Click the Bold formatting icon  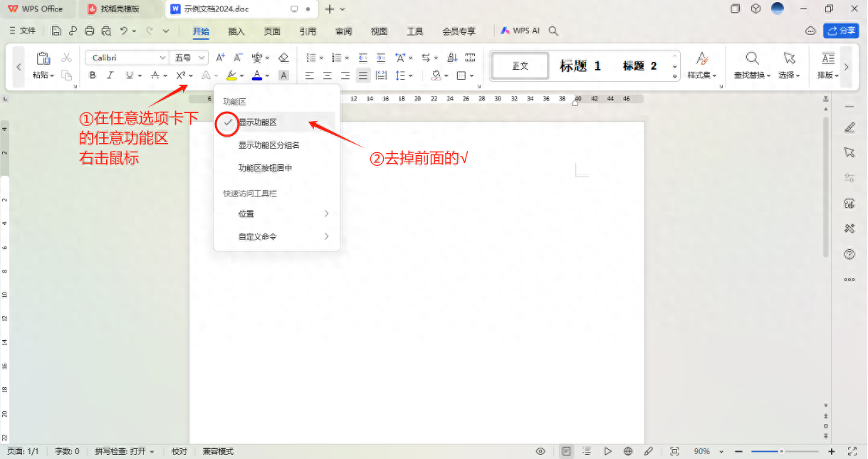[x=93, y=75]
